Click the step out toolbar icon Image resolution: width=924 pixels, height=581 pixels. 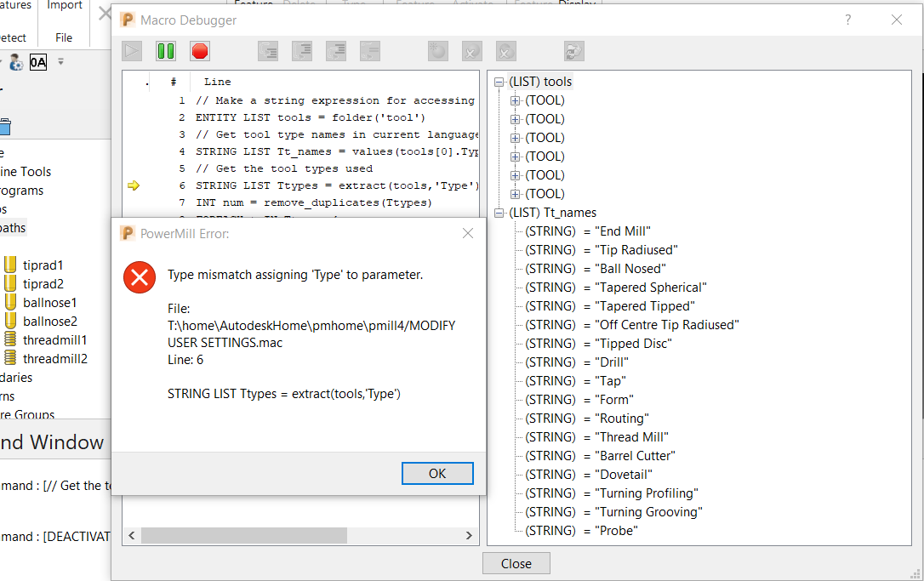pos(335,51)
